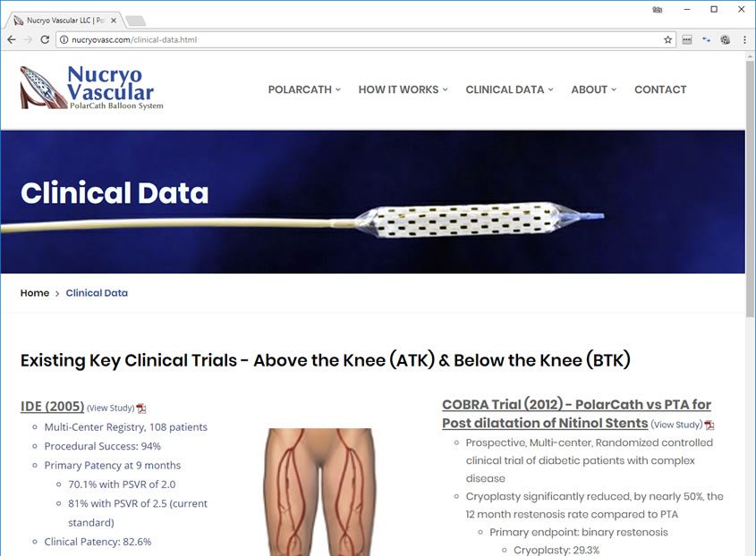Reload the page with refresh icon
This screenshot has height=556, width=756.
45,39
